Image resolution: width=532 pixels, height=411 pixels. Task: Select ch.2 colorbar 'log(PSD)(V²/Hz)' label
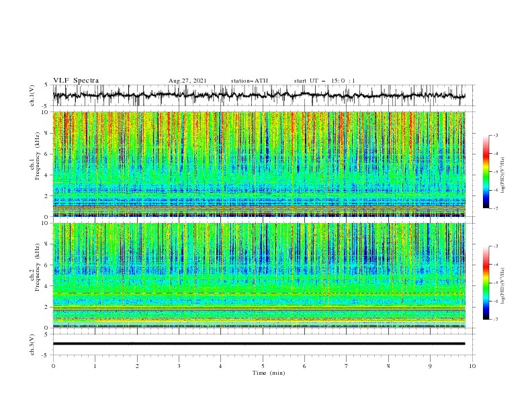click(502, 285)
